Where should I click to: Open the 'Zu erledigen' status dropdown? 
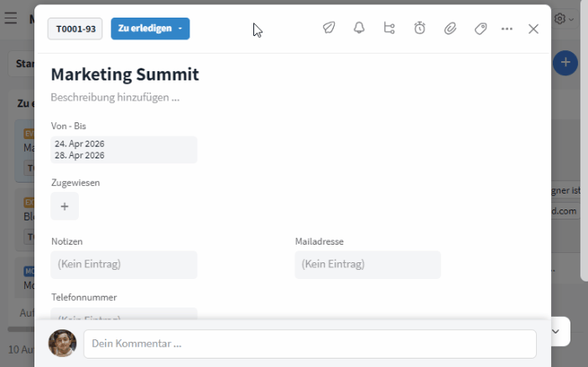(150, 28)
